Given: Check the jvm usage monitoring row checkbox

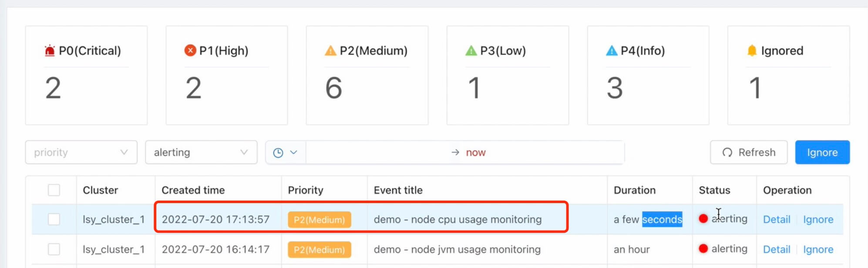Looking at the screenshot, I should [54, 249].
